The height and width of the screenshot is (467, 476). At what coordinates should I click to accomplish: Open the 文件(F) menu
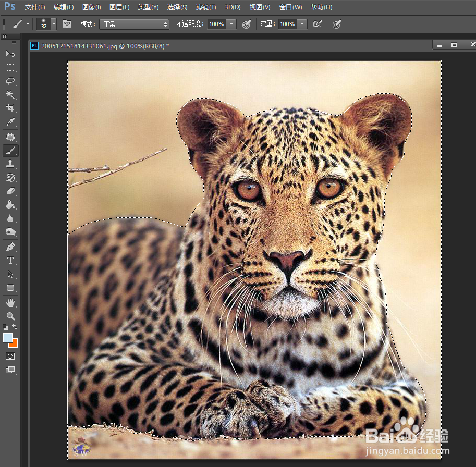[x=35, y=7]
